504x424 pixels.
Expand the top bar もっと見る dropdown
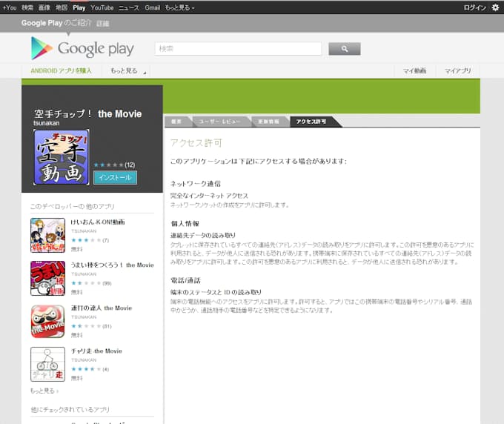coord(180,7)
